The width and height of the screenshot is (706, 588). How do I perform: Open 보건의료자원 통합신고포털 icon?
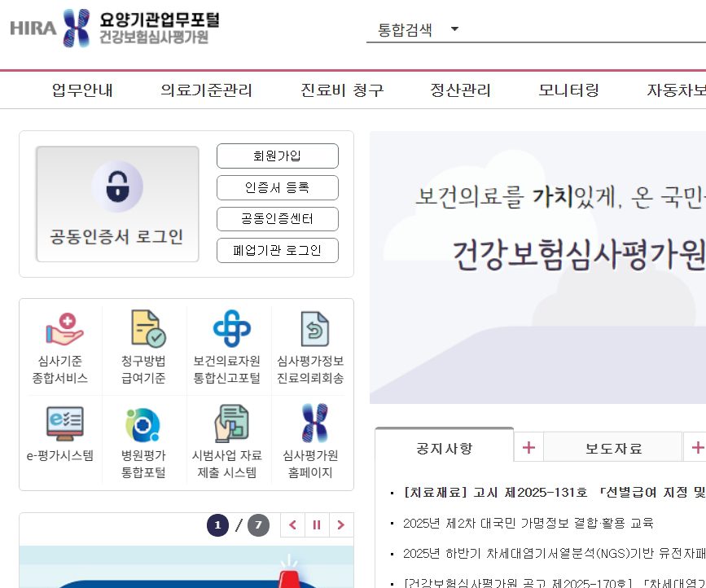click(227, 348)
